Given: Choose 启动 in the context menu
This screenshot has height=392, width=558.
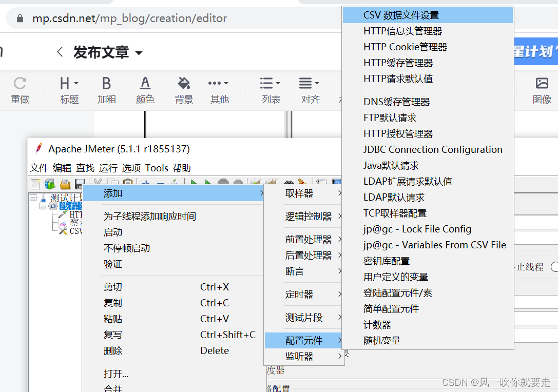Looking at the screenshot, I should pos(174,232).
